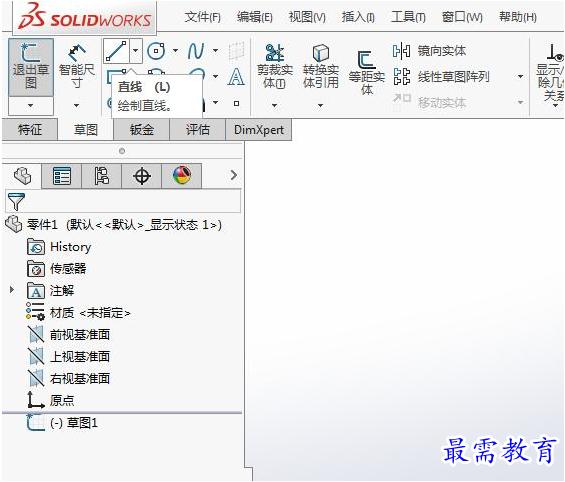The height and width of the screenshot is (482, 565).
Task: Open the FeatureManager design tree tab
Action: click(22, 176)
